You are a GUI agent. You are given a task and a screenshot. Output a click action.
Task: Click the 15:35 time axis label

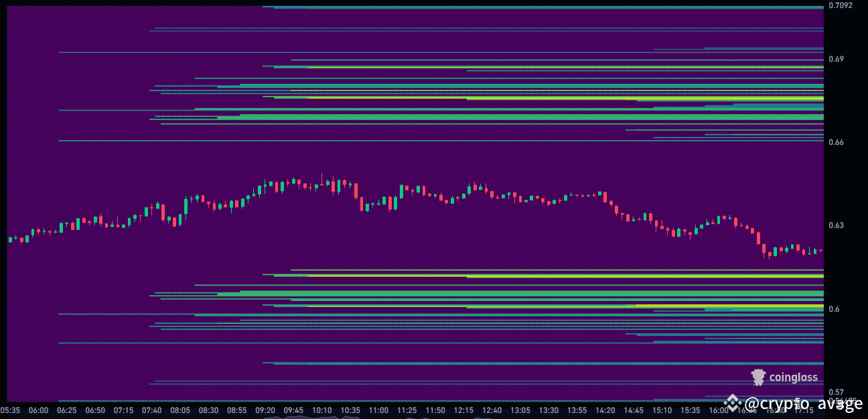(691, 410)
